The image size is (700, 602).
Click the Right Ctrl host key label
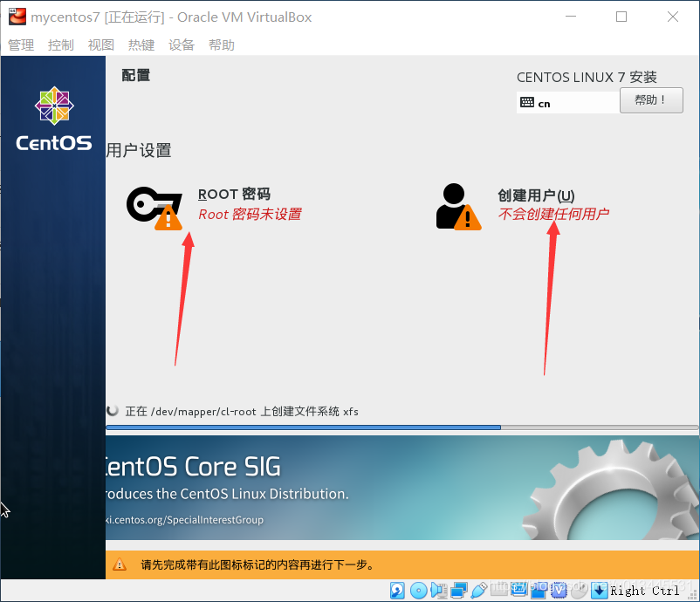(x=645, y=591)
